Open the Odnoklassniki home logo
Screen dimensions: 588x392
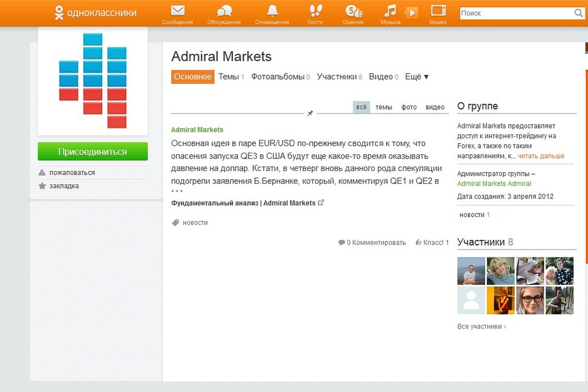[95, 13]
